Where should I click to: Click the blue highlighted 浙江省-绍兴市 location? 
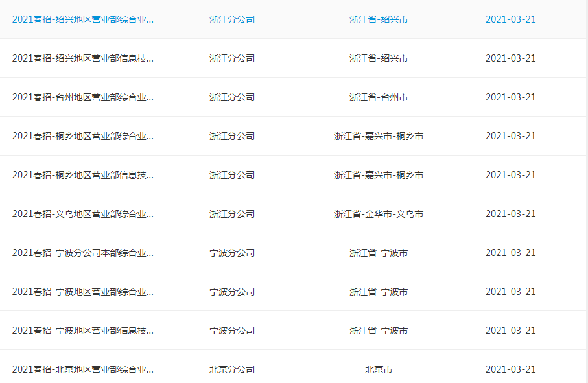(379, 19)
